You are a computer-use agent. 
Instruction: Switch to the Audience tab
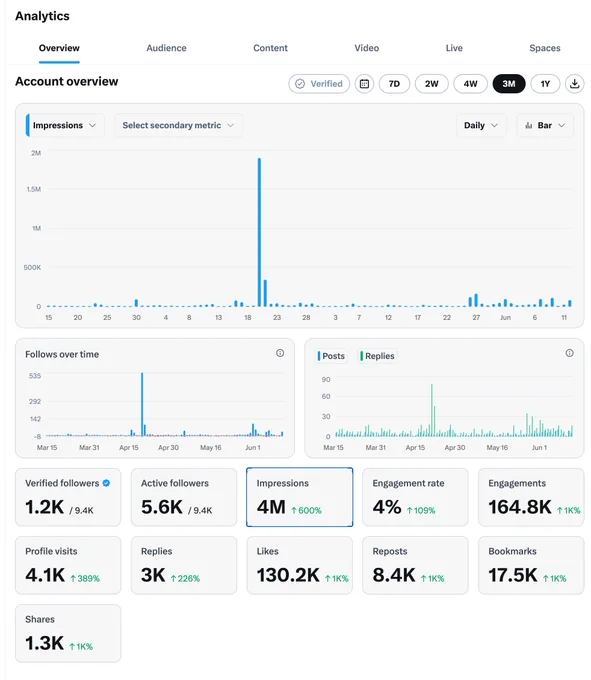tap(166, 48)
